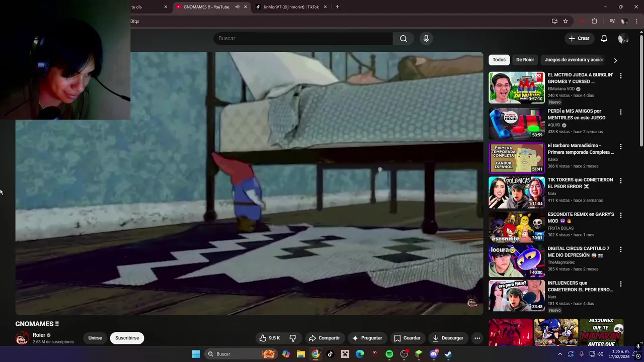Image resolution: width=644 pixels, height=362 pixels.
Task: Subscribe to Roier with Suscribirse
Action: click(x=127, y=338)
